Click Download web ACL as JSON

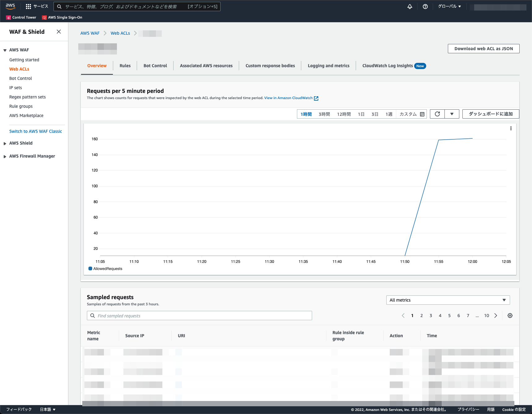(x=483, y=49)
